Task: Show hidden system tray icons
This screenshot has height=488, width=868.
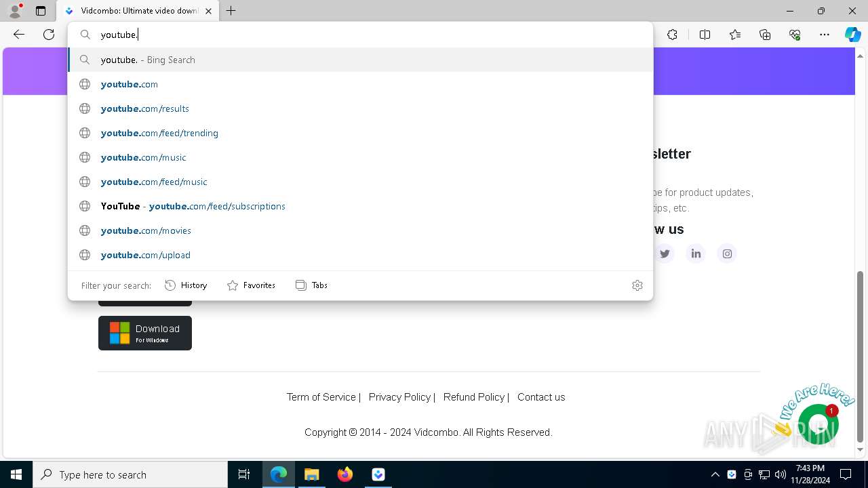Action: click(x=715, y=474)
